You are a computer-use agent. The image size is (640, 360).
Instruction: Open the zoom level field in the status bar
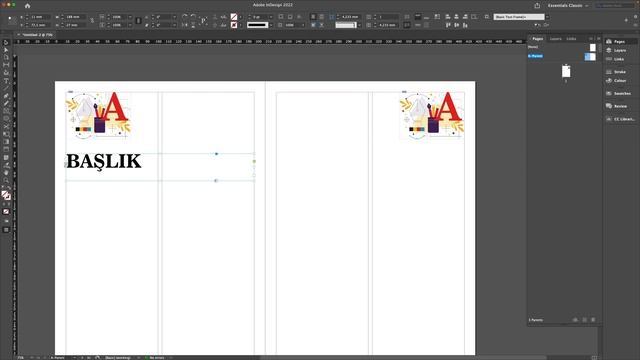21,358
